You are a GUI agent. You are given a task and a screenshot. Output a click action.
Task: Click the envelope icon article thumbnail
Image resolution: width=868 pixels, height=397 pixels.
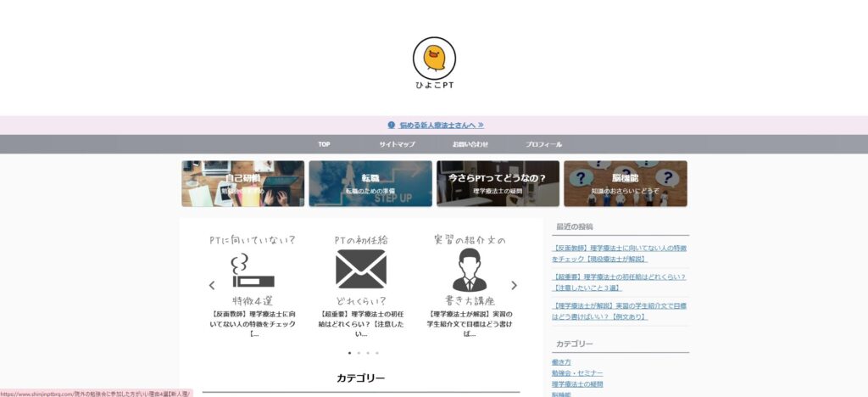click(x=361, y=271)
